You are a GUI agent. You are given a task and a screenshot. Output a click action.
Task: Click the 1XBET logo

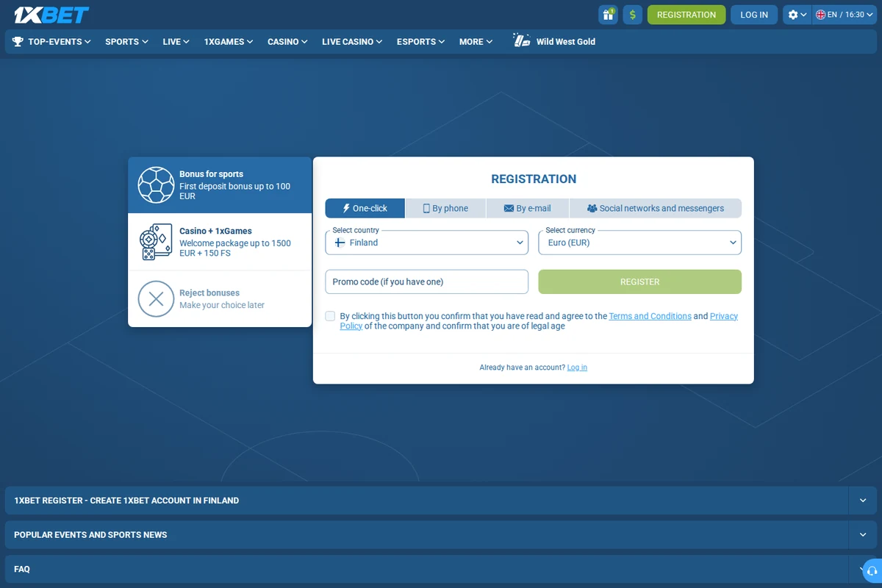click(x=51, y=15)
